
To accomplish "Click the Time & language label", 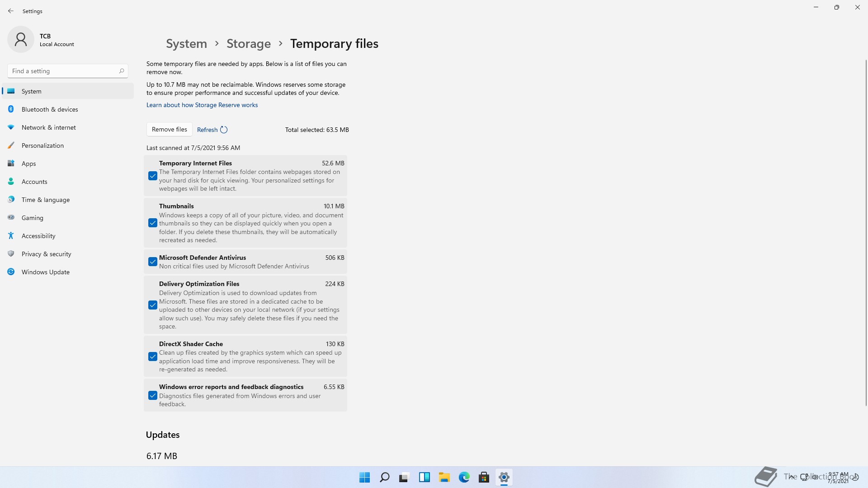I will pyautogui.click(x=46, y=200).
